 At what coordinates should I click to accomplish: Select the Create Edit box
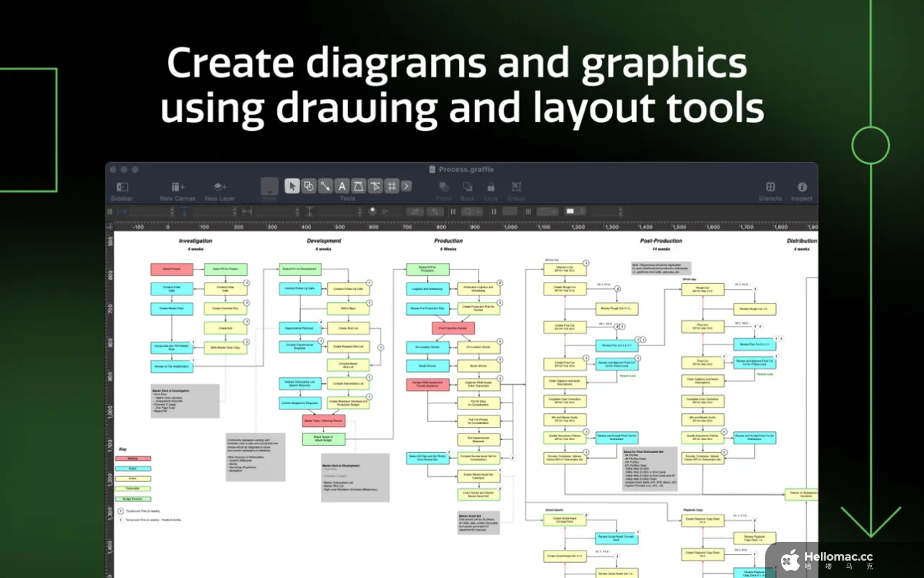click(225, 328)
